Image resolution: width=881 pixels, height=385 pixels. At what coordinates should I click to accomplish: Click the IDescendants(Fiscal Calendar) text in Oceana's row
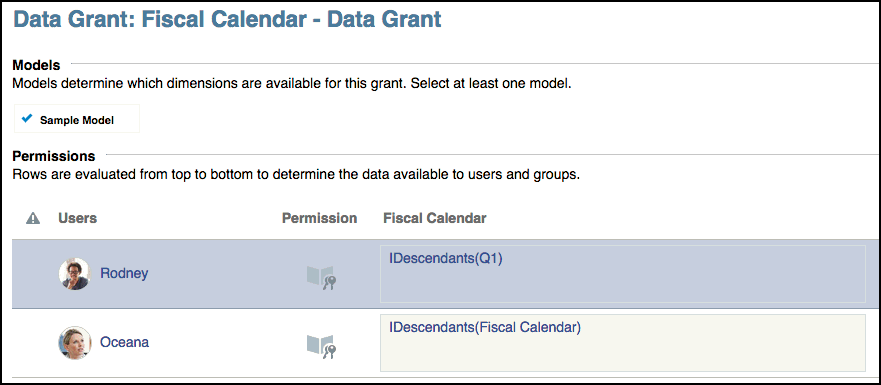pos(484,327)
